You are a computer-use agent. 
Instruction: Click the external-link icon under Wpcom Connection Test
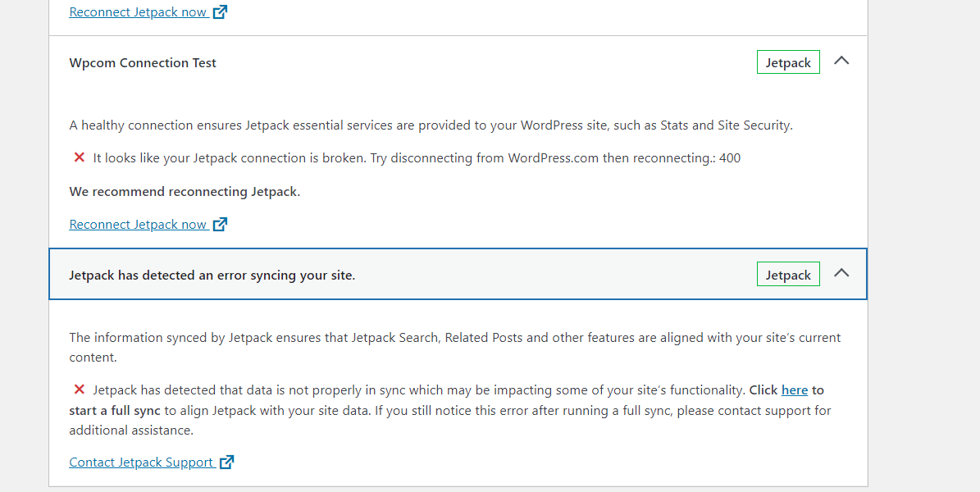pos(220,225)
